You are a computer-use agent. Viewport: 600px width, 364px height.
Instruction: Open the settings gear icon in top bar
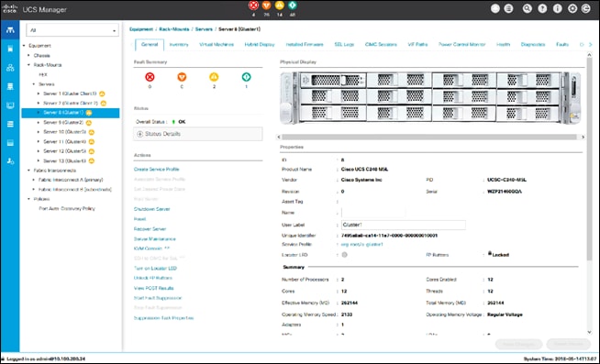point(572,8)
